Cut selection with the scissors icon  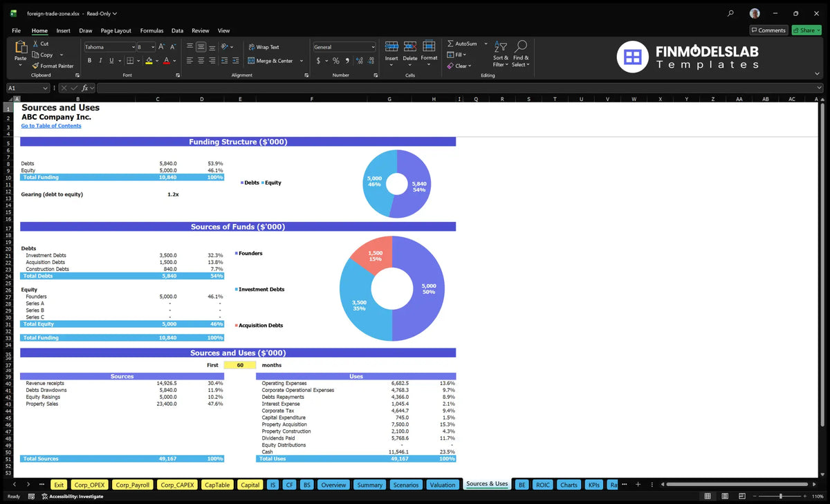tap(35, 44)
